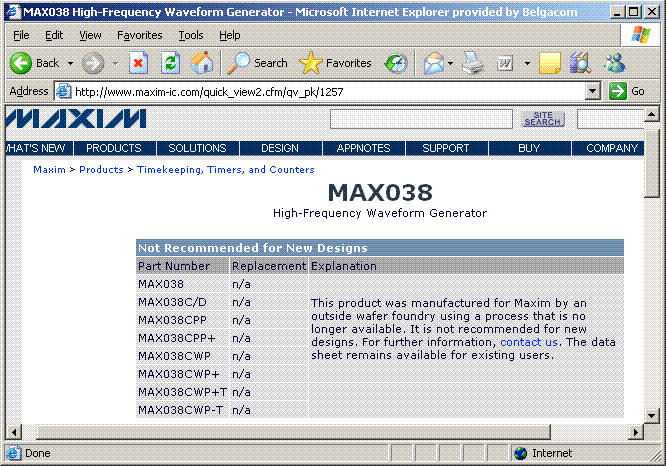Select the MAX038CWP-T part number cell
666x466 pixels.
tap(183, 410)
